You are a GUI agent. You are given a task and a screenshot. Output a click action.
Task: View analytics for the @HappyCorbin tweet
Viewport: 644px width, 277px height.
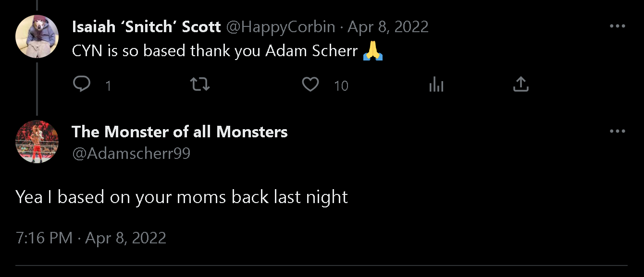click(x=436, y=85)
